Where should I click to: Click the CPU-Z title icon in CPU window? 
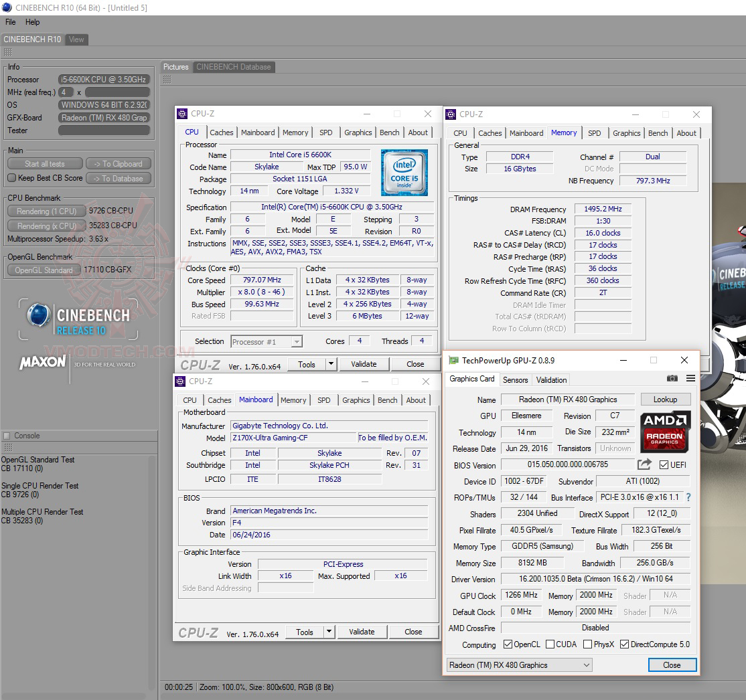click(x=181, y=114)
